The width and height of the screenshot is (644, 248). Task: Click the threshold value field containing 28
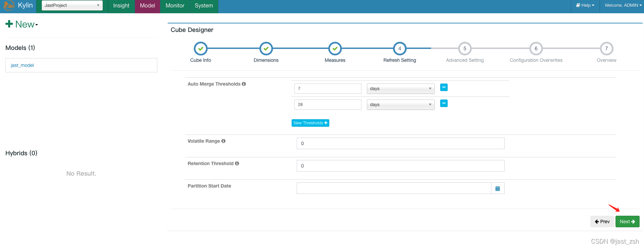tap(328, 105)
